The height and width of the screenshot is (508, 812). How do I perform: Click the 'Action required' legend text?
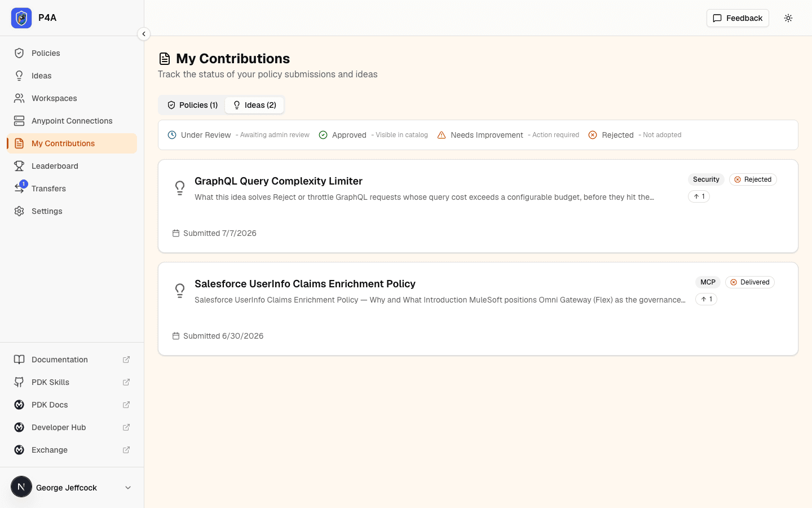coord(553,135)
